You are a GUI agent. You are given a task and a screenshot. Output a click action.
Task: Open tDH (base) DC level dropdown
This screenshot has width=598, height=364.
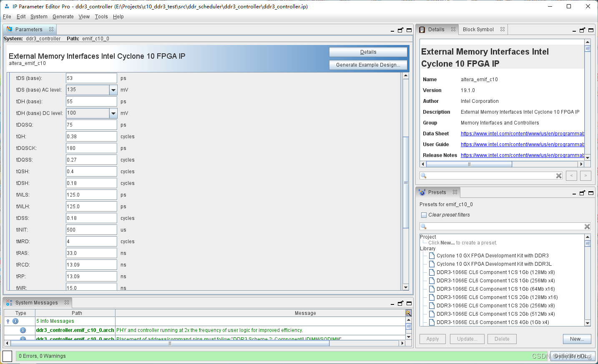(113, 113)
